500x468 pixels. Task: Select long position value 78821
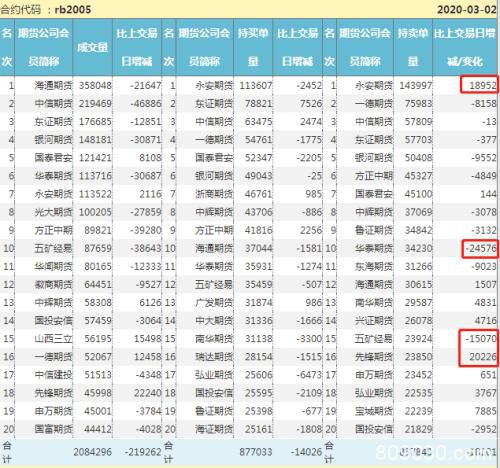point(258,104)
